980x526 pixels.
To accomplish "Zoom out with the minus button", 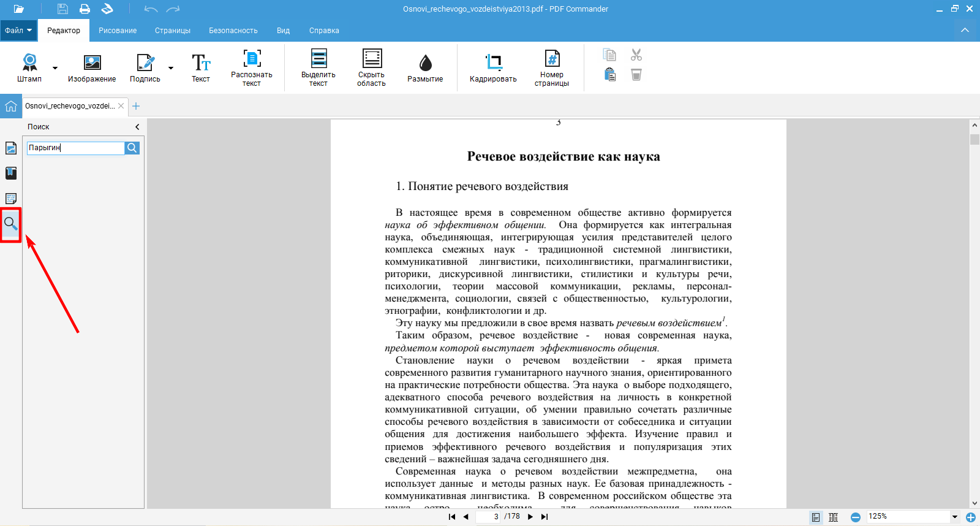I will coord(856,517).
